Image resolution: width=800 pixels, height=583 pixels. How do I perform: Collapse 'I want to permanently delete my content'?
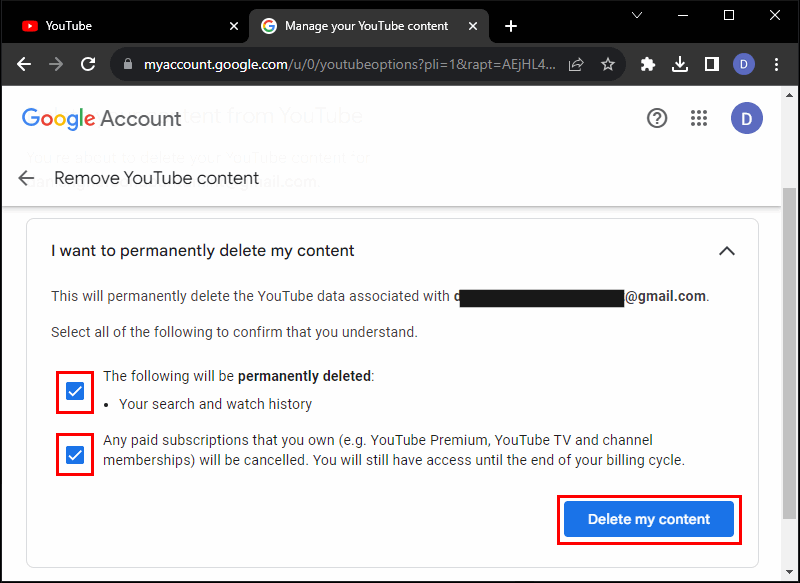(727, 251)
